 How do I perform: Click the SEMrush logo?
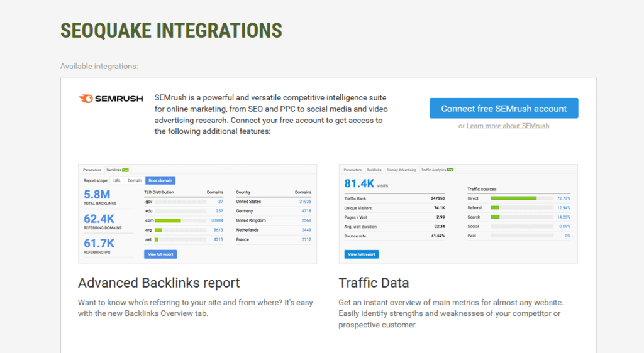pyautogui.click(x=111, y=99)
